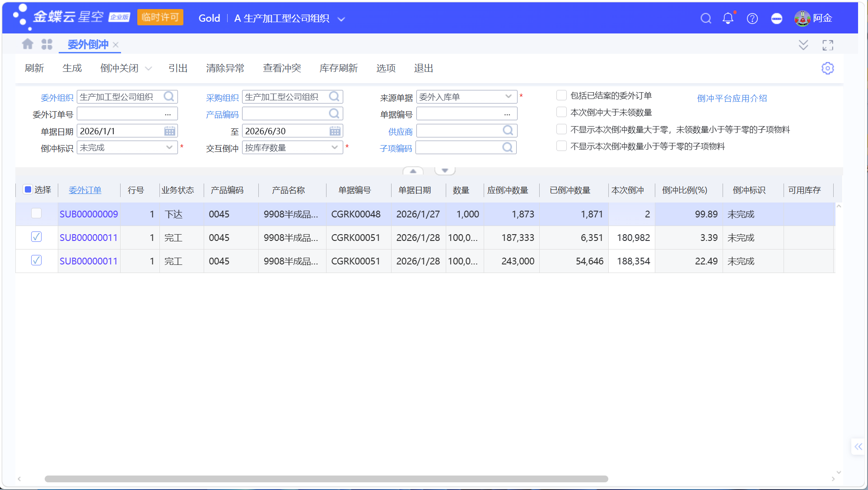This screenshot has height=490, width=868.
Task: Open the 倒冲平台应用介绍 link
Action: (732, 98)
